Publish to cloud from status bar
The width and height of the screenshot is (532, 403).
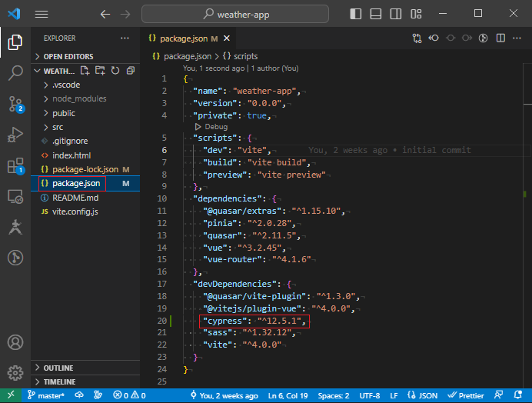(x=79, y=395)
